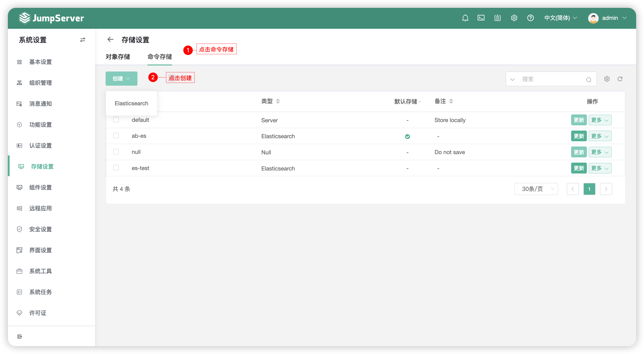644x354 pixels.
Task: Click the 搜索 input field
Action: click(x=551, y=79)
